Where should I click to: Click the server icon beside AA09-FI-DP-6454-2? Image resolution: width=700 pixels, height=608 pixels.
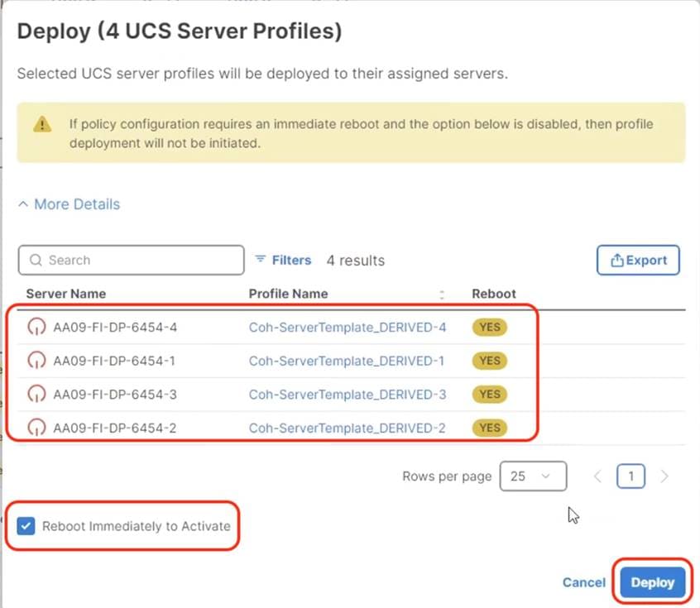click(36, 428)
